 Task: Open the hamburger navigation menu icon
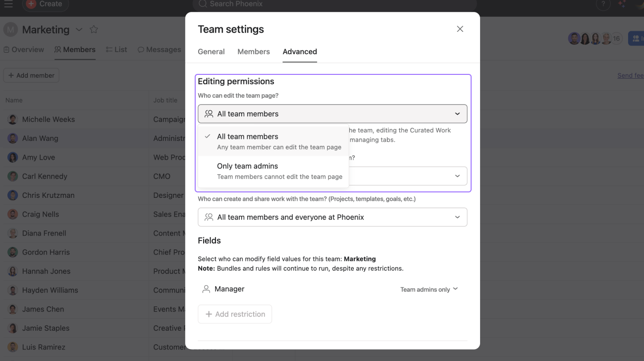tap(8, 4)
